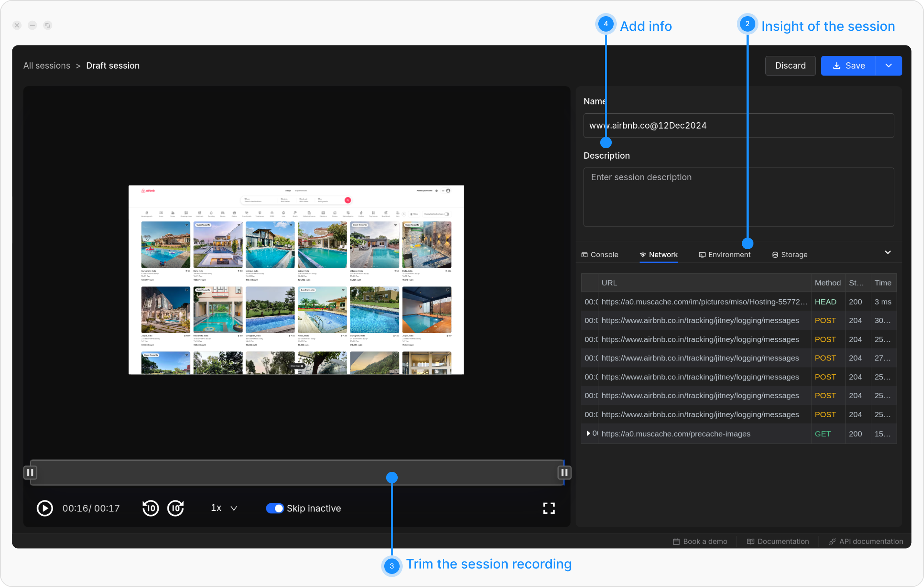
Task: Click the Environment tab icon
Action: click(702, 255)
